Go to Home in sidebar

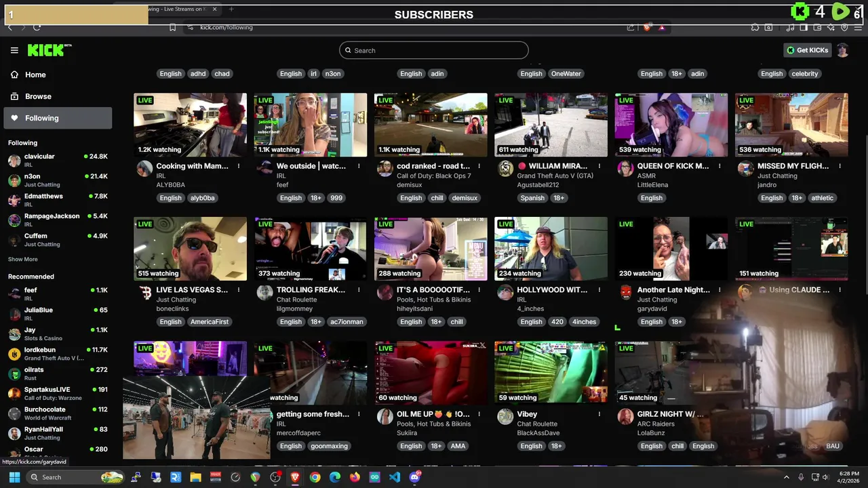(x=58, y=75)
